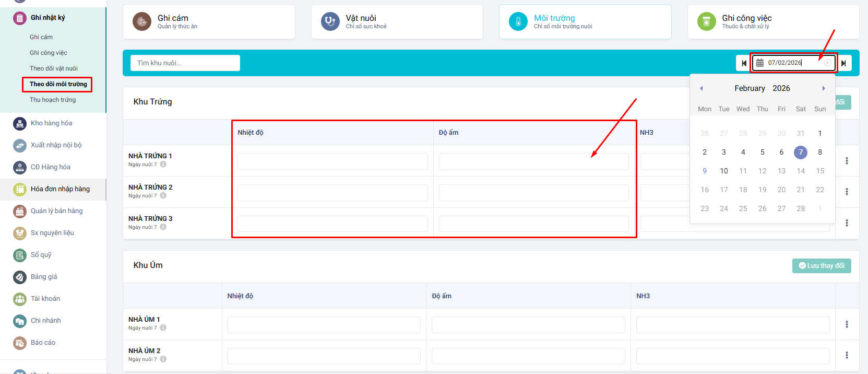Show next month in calendar popup
Image resolution: width=868 pixels, height=374 pixels.
[824, 88]
